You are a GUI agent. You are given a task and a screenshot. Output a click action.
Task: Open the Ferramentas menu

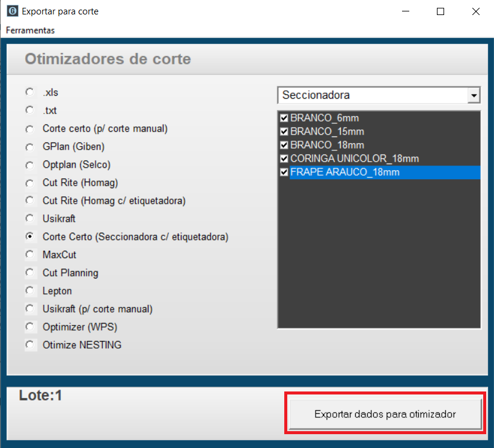(x=30, y=30)
